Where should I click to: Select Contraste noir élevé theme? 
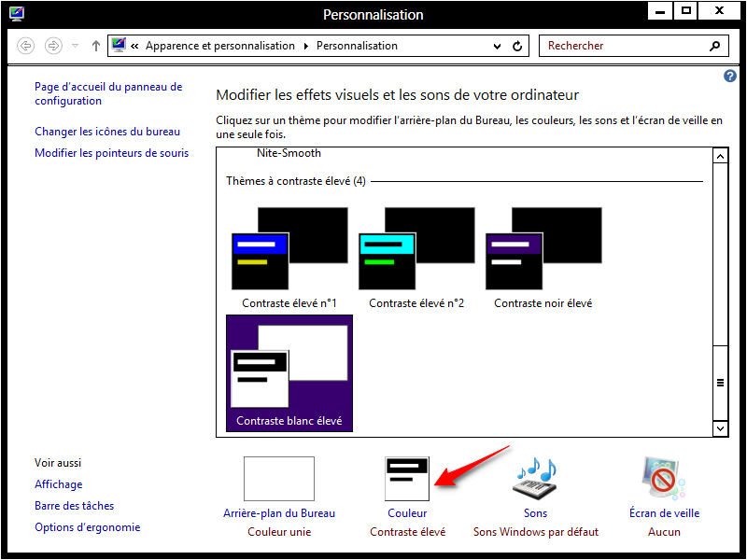pyautogui.click(x=543, y=249)
